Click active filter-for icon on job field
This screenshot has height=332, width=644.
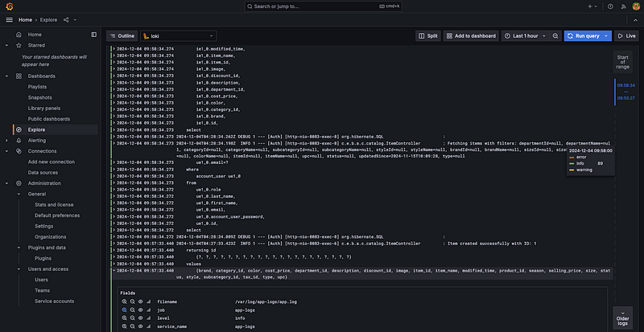click(125, 309)
